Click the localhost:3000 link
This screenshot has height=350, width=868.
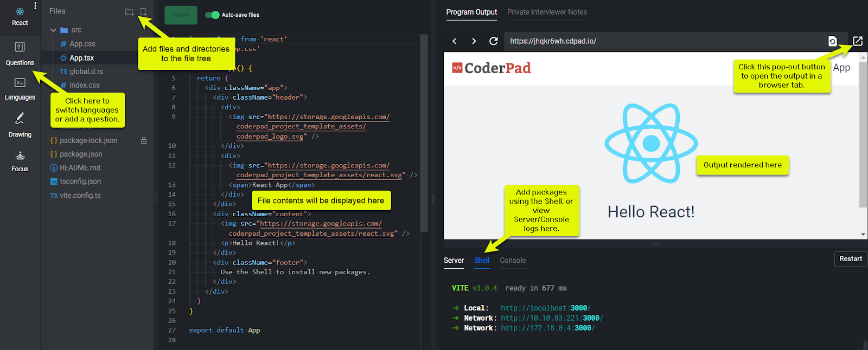click(x=545, y=308)
